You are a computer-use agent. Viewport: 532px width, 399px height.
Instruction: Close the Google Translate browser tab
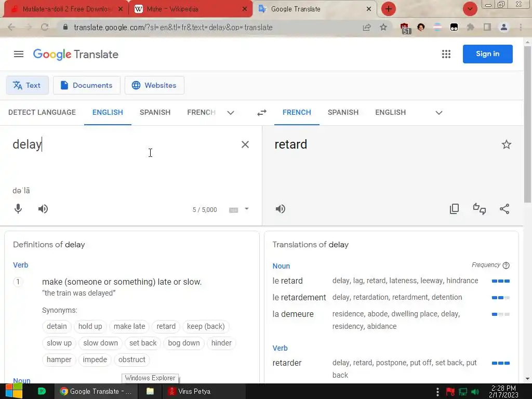[x=369, y=9]
